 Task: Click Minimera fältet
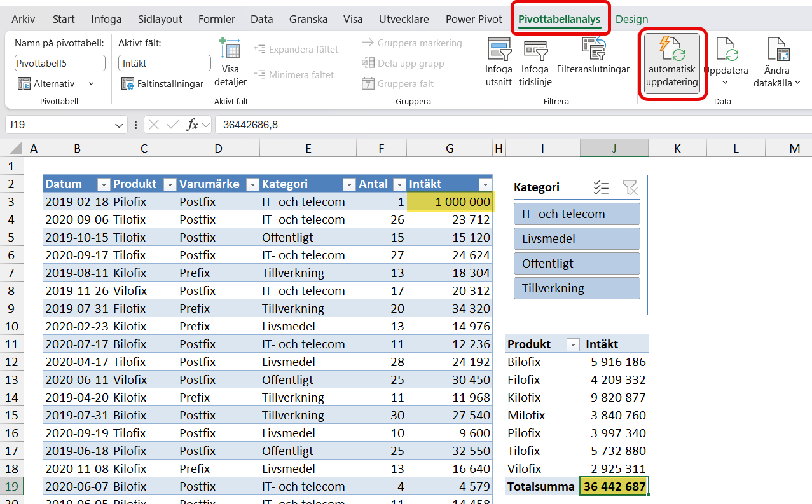point(293,74)
